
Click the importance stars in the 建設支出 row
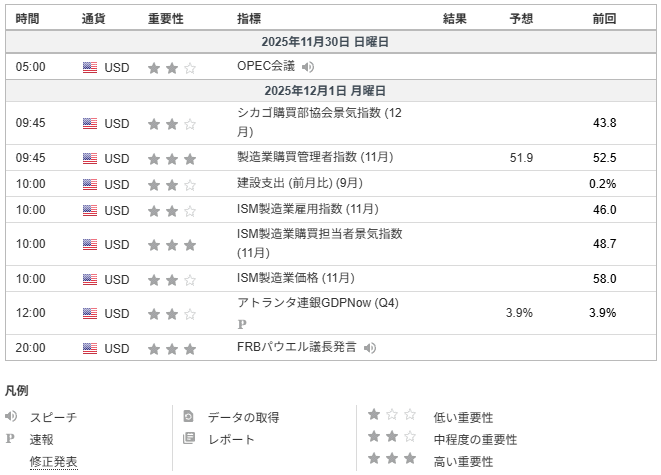coord(172,185)
